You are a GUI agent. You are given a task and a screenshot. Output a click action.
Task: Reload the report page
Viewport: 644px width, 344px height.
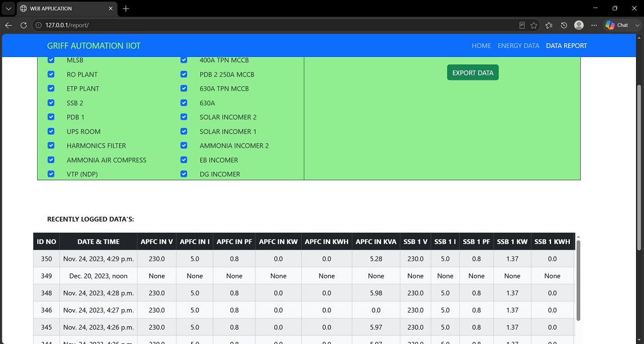pyautogui.click(x=23, y=25)
